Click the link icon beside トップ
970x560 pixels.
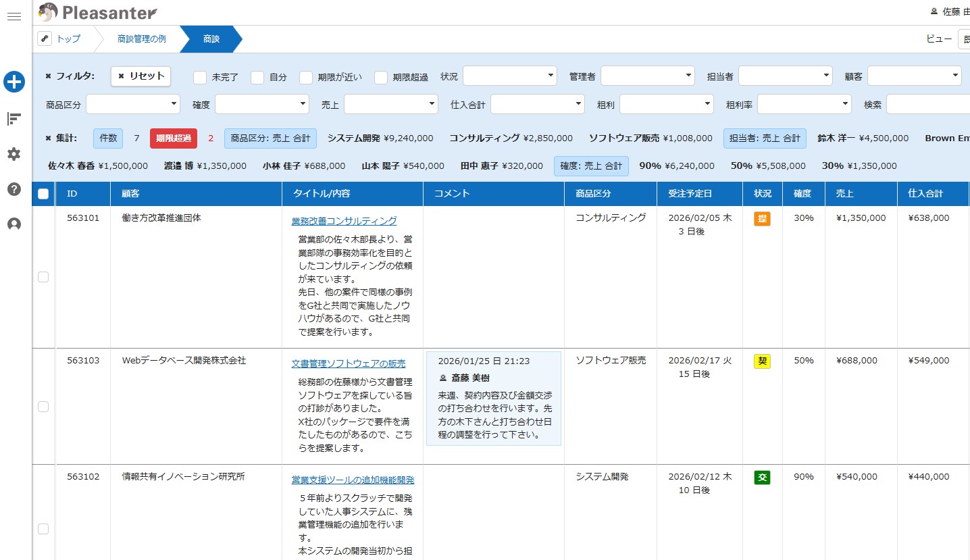(45, 39)
